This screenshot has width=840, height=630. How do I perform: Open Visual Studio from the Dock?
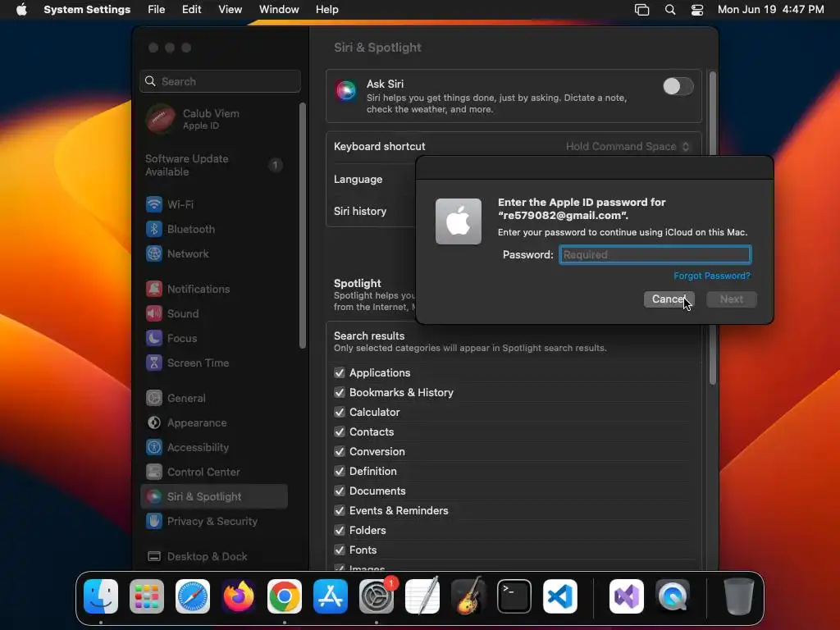tap(627, 596)
